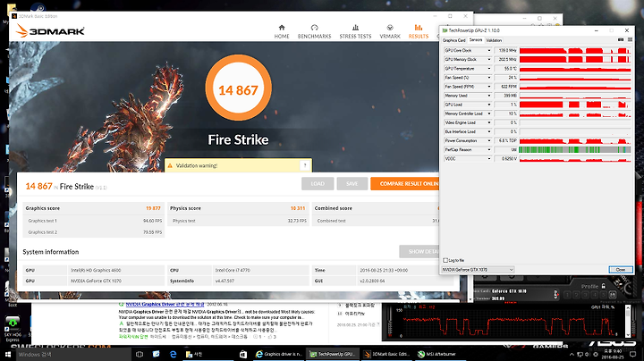Open the NVIDIA Graphics Driver search result link
The image size is (644, 361).
click(x=165, y=305)
